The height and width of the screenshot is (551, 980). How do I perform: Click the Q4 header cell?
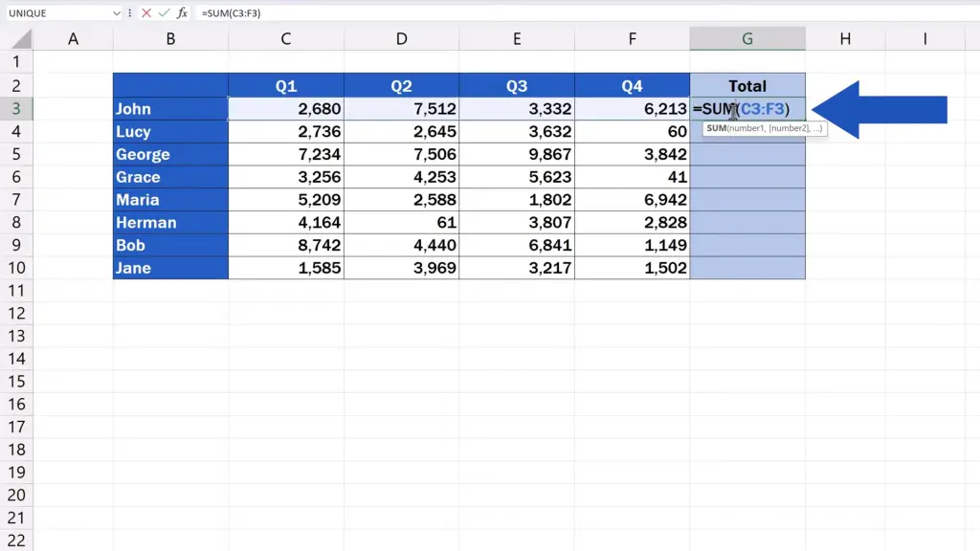(x=633, y=85)
